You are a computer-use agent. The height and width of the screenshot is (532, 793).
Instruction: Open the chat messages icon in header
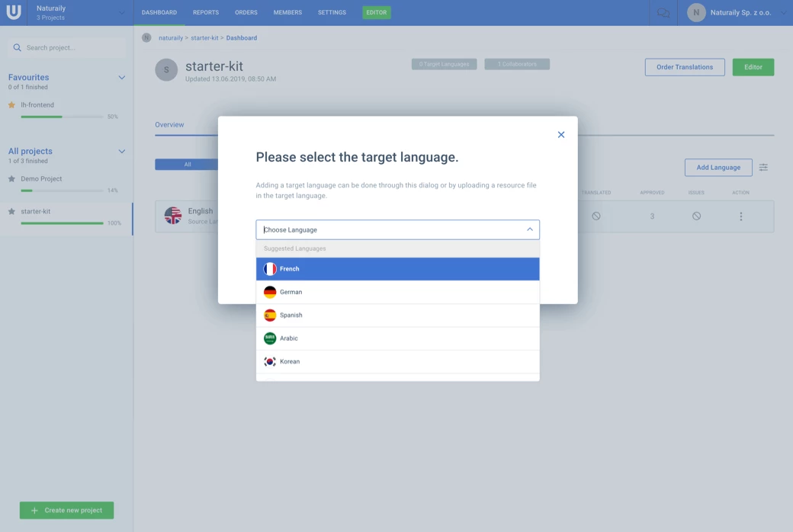(663, 13)
